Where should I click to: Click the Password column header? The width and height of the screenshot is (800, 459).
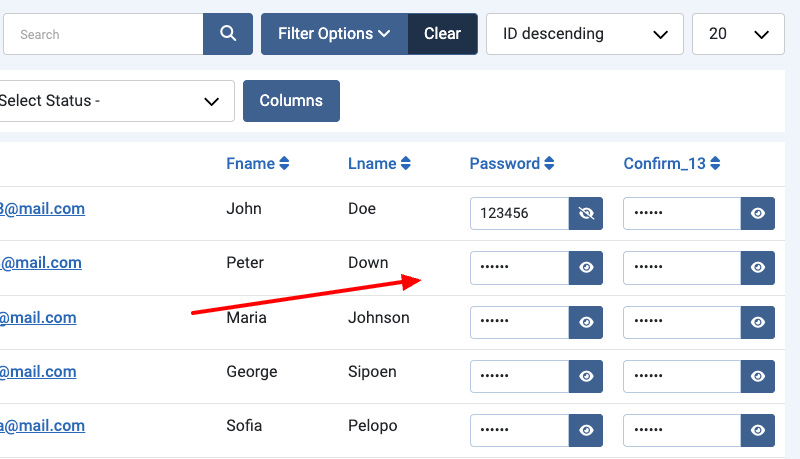point(505,163)
